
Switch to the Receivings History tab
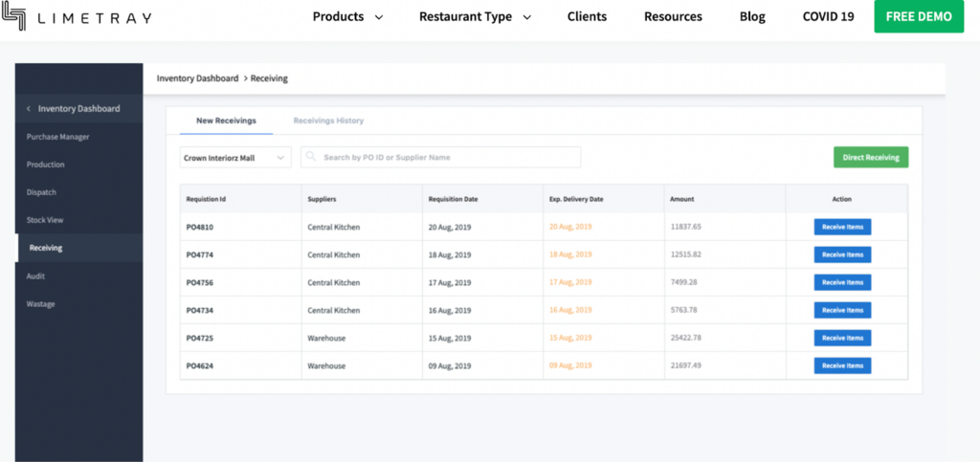tap(329, 121)
